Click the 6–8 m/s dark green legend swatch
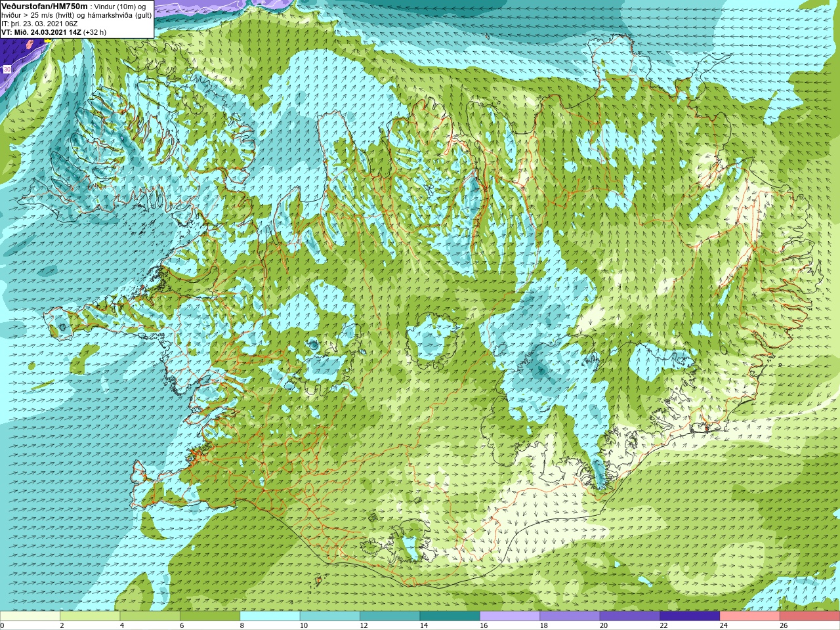This screenshot has height=630, width=840. click(210, 616)
